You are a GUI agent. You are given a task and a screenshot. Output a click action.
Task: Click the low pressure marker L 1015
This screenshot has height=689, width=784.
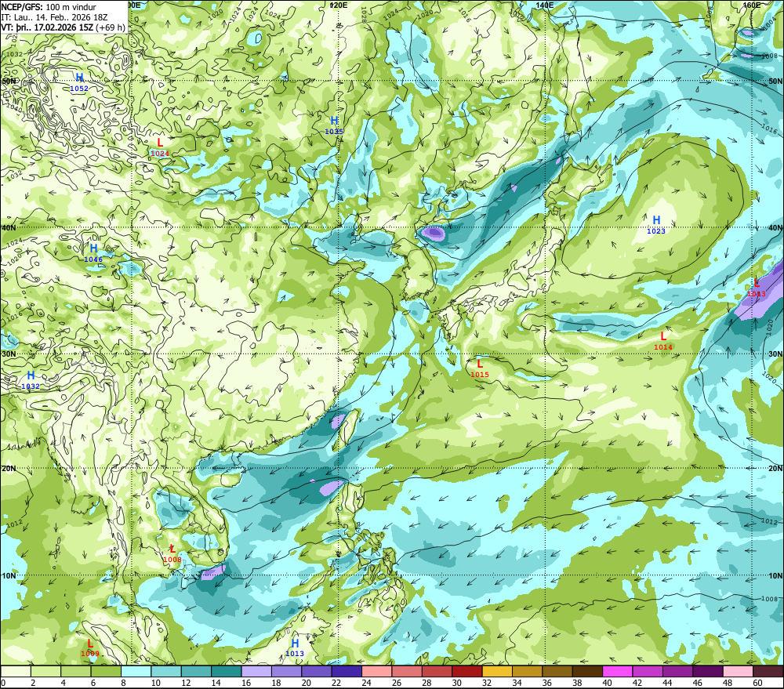pos(480,368)
